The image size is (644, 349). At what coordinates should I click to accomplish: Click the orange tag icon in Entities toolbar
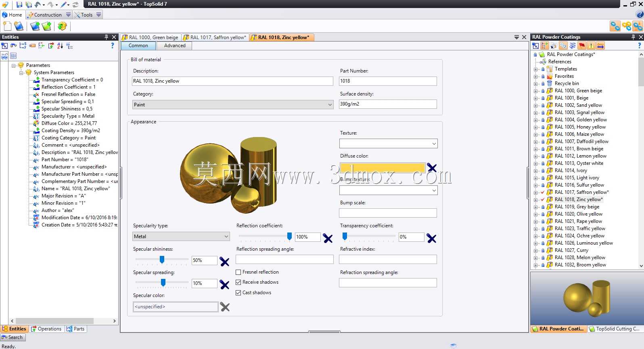pyautogui.click(x=32, y=46)
